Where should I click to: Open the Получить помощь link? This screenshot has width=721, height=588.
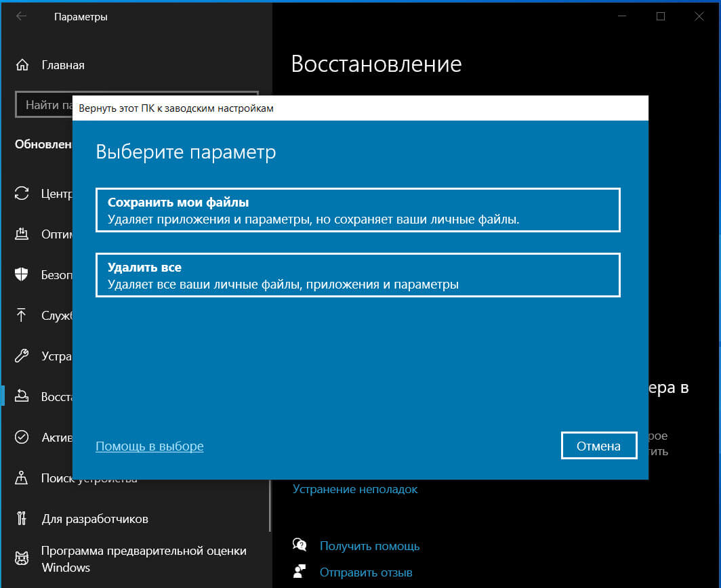(x=369, y=546)
